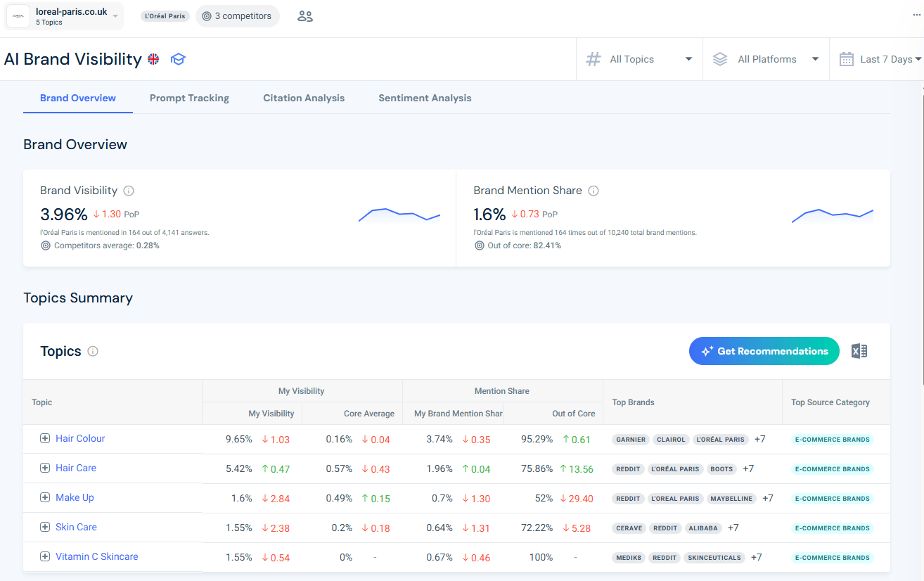The height and width of the screenshot is (581, 924).
Task: Open the loreal-paris.co.uk project dropdown
Action: [65, 16]
